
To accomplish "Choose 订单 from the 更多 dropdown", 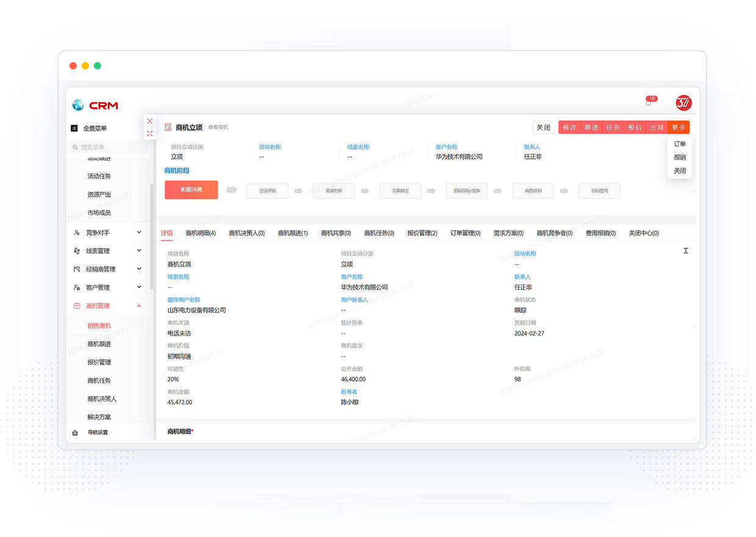I will coord(680,144).
